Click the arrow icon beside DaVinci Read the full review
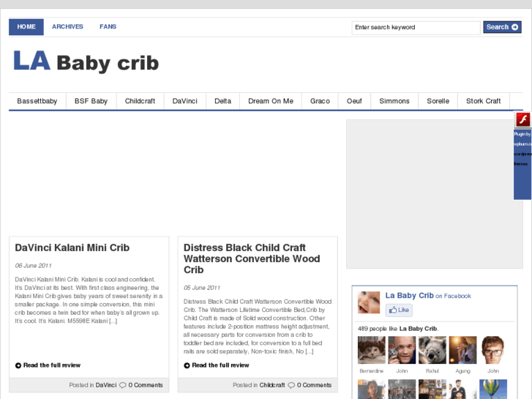Image resolution: width=532 pixels, height=399 pixels. [x=18, y=365]
